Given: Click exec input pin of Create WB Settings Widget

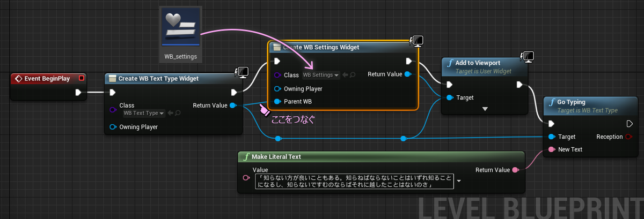Looking at the screenshot, I should coord(277,61).
